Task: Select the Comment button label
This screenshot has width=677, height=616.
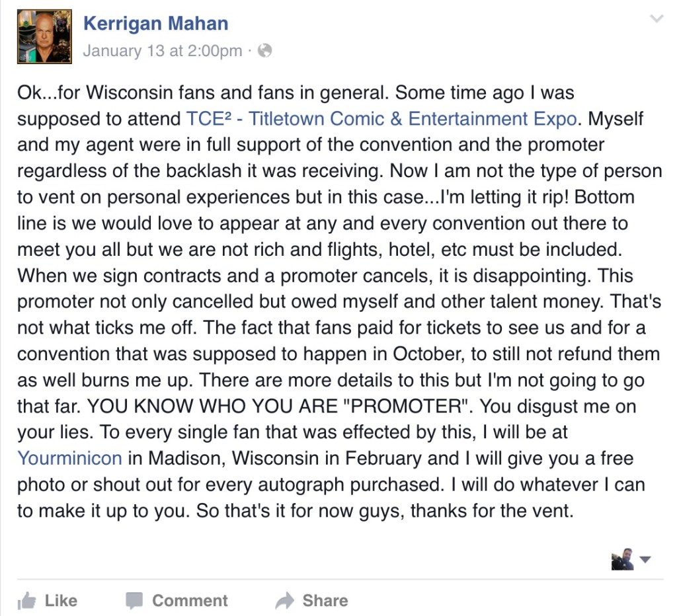Action: 190,600
